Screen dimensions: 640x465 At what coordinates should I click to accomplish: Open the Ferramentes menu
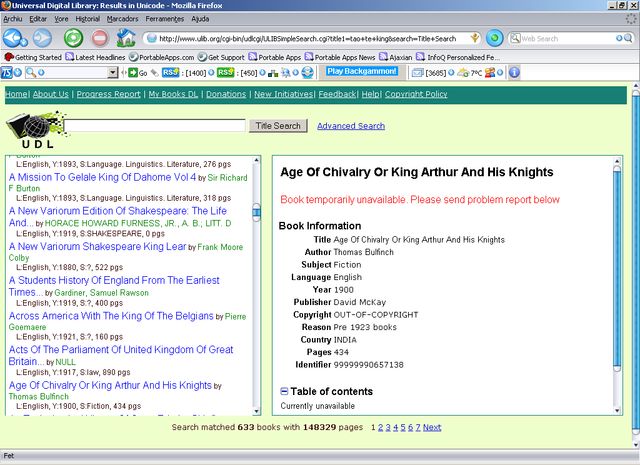[165, 19]
